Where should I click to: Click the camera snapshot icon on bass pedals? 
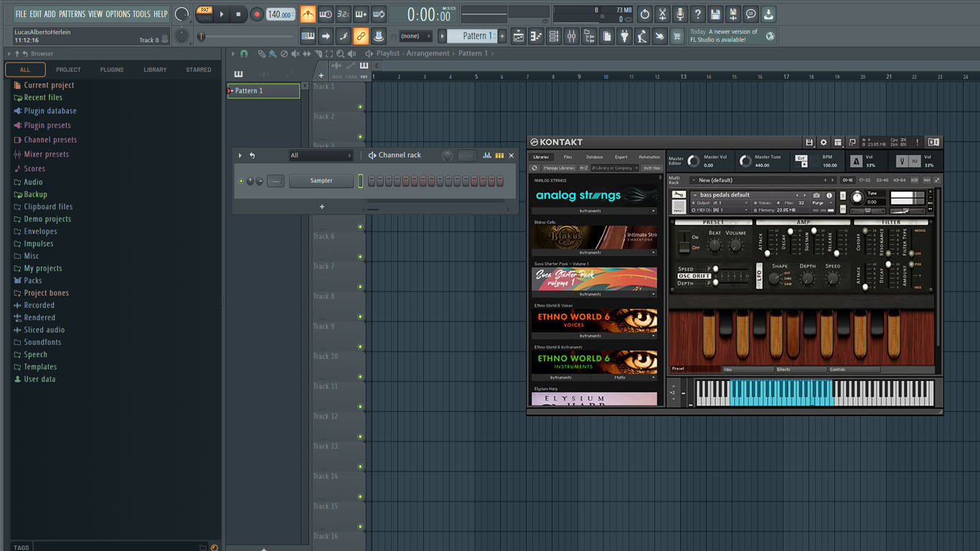(x=816, y=195)
